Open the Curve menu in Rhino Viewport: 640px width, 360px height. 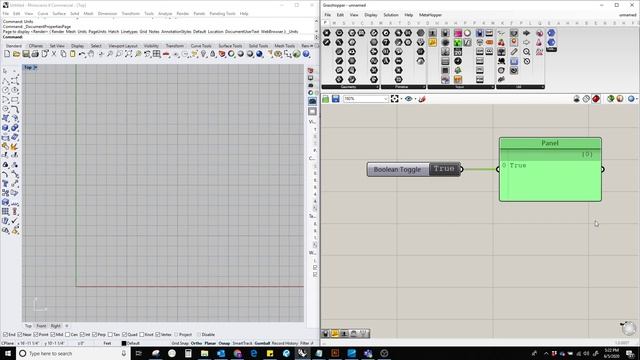point(43,13)
